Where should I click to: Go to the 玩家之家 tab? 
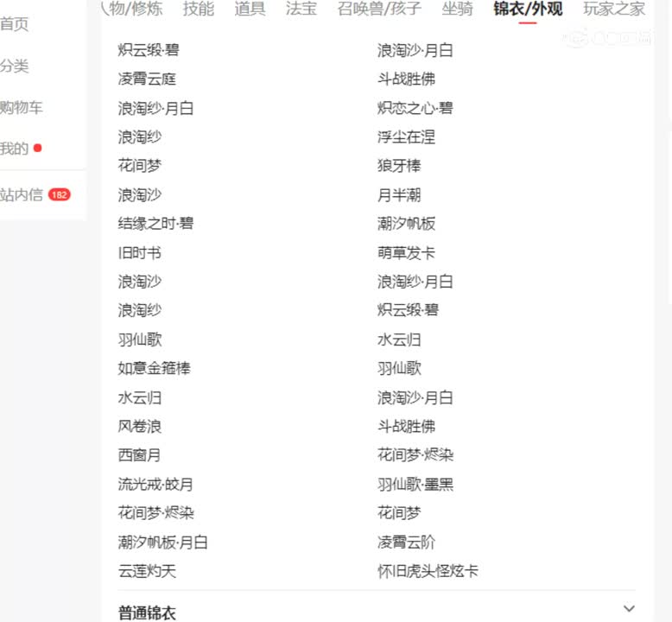(614, 9)
